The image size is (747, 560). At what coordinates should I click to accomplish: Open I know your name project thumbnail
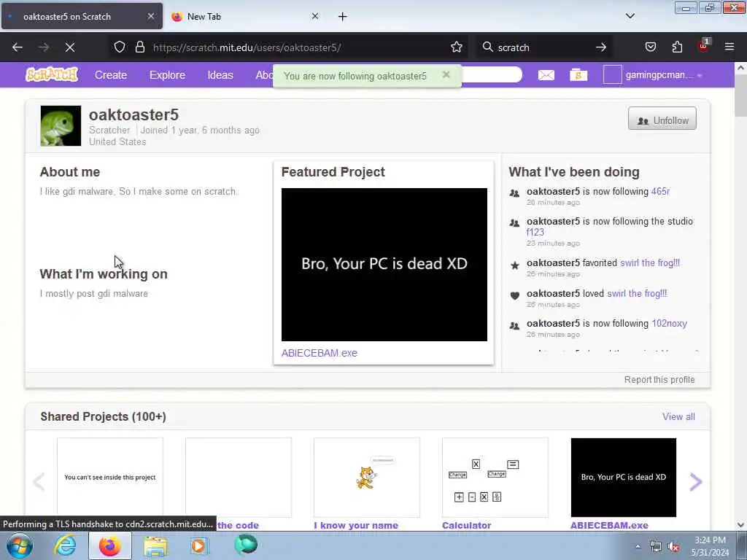click(x=367, y=477)
